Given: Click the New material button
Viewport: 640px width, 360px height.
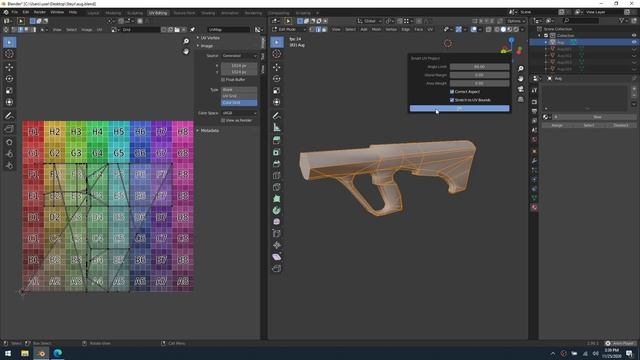Looking at the screenshot, I should tap(597, 117).
